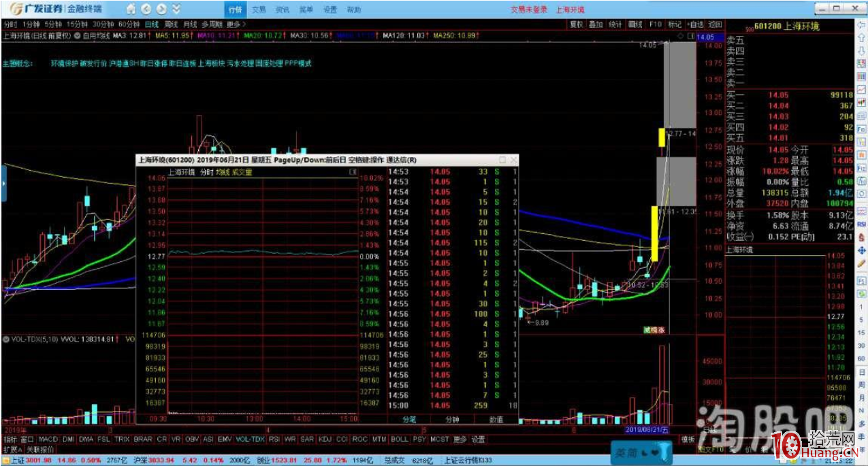868x466 pixels.
Task: Select the MCST indicator tab
Action: tap(440, 439)
